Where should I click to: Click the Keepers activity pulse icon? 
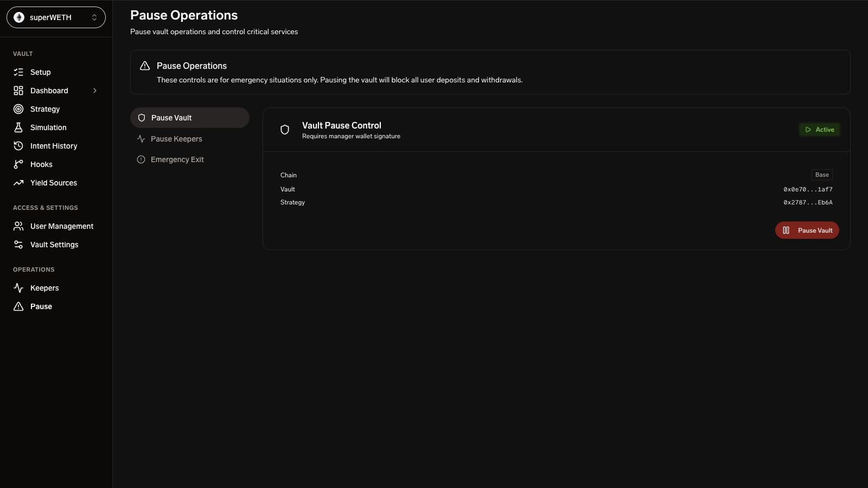point(18,288)
